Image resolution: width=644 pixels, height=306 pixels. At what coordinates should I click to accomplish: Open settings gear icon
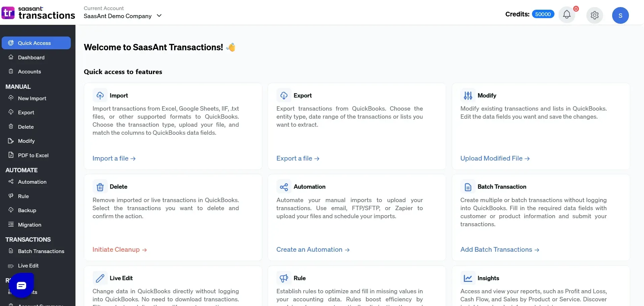[x=594, y=15]
